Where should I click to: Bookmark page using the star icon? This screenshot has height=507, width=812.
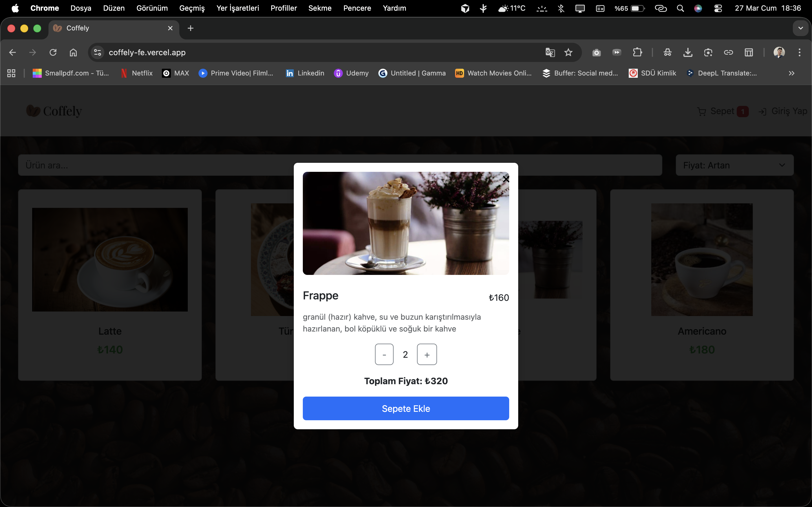[568, 53]
